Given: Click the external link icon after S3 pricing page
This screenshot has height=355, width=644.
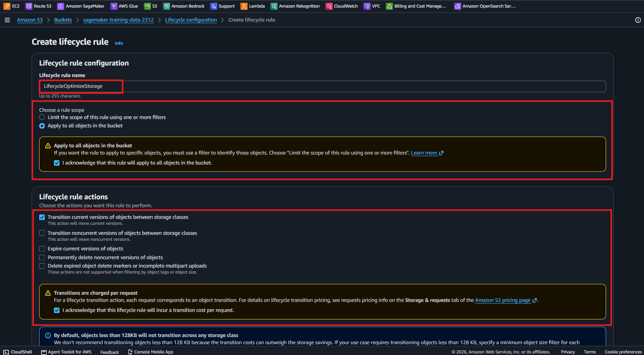Looking at the screenshot, I should pyautogui.click(x=535, y=300).
